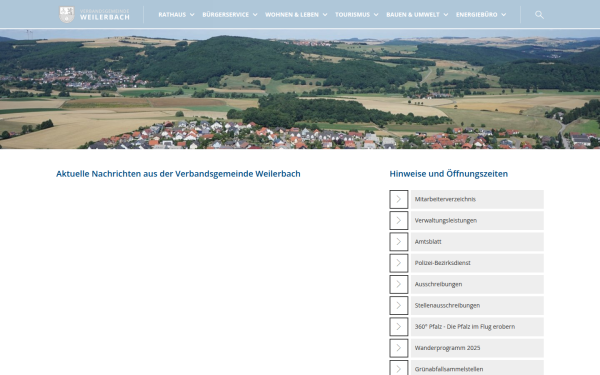Screen dimensions: 600x375
Task: Click arrow icon next to Stellenausschreibungen
Action: [399, 305]
